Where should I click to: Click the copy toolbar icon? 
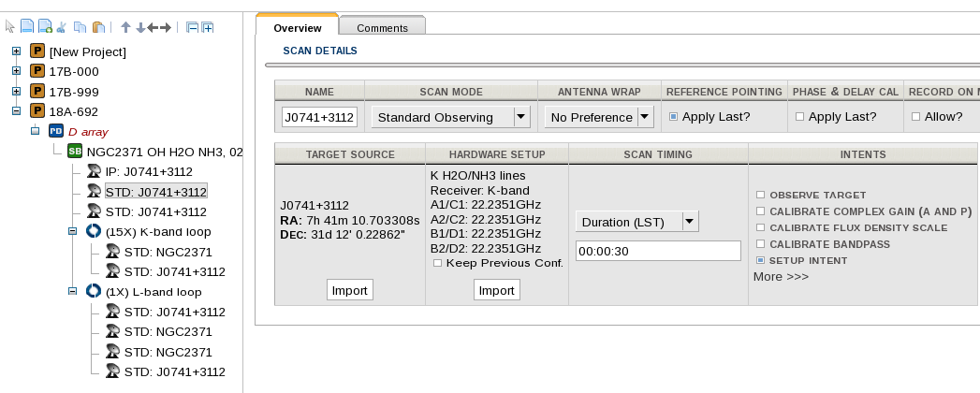click(80, 27)
